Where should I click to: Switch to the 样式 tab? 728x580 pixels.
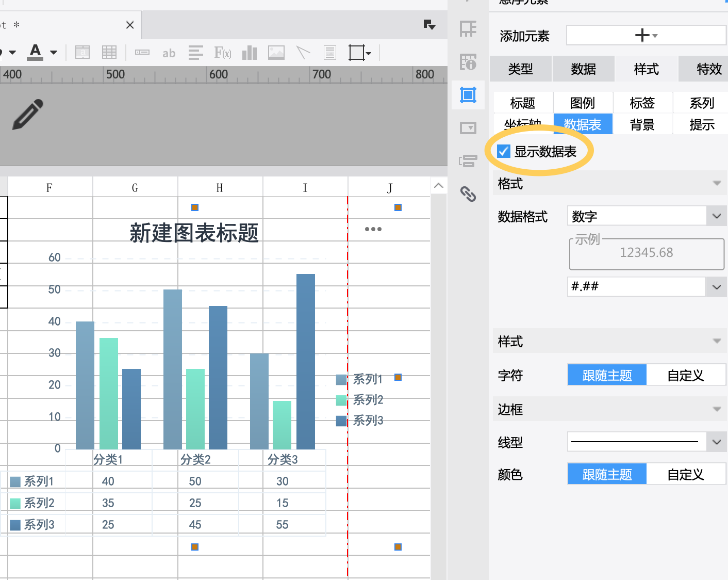[647, 69]
